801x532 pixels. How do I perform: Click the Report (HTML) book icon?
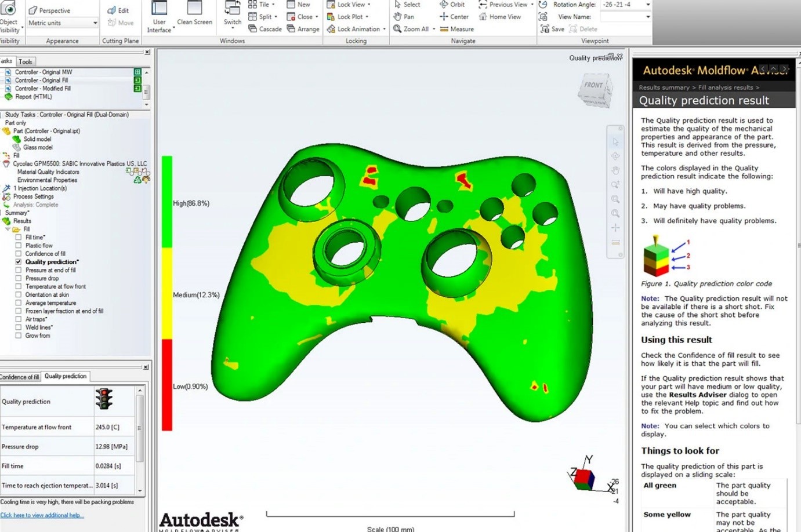click(x=8, y=97)
